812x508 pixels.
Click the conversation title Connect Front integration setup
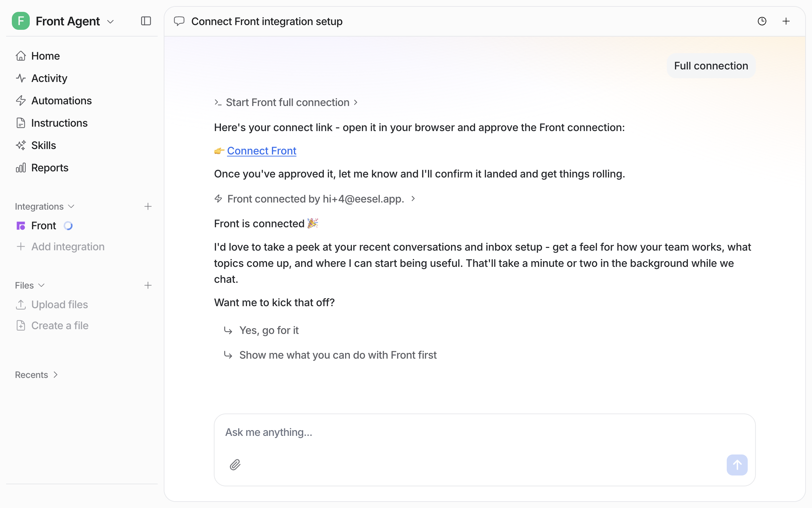click(x=267, y=21)
